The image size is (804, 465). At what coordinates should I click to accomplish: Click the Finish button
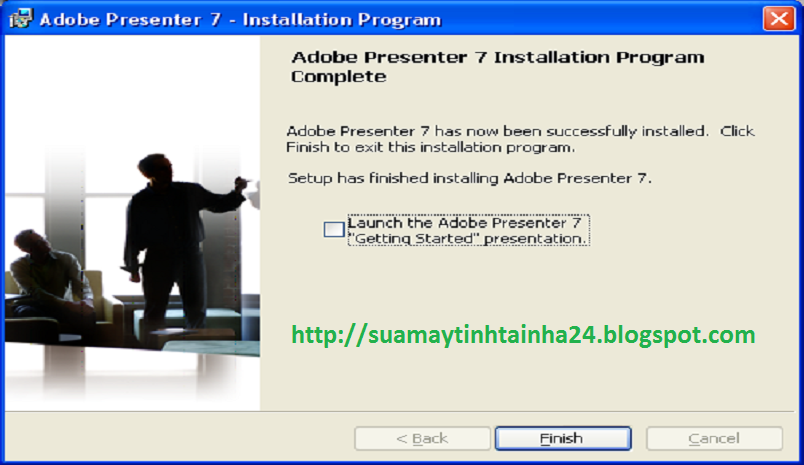pos(562,438)
